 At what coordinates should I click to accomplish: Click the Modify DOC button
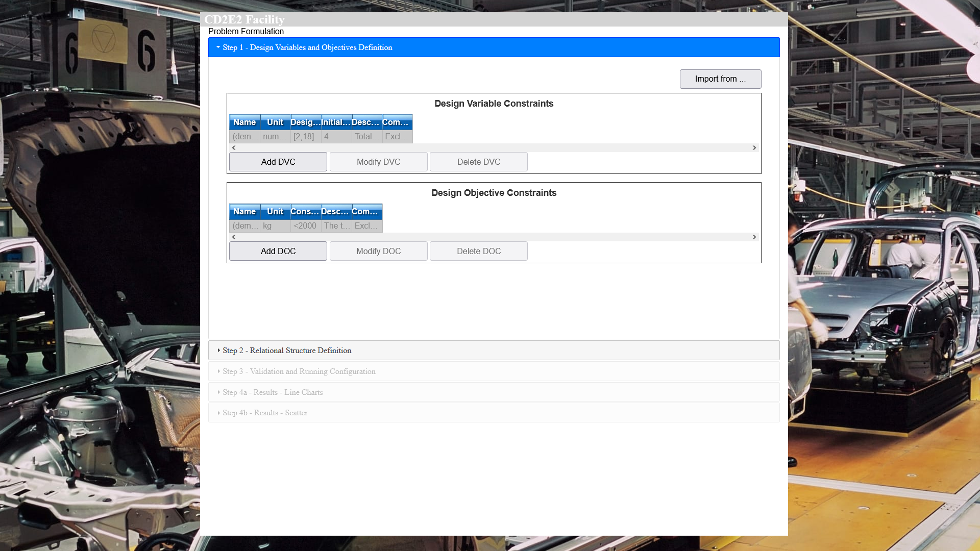pyautogui.click(x=378, y=251)
